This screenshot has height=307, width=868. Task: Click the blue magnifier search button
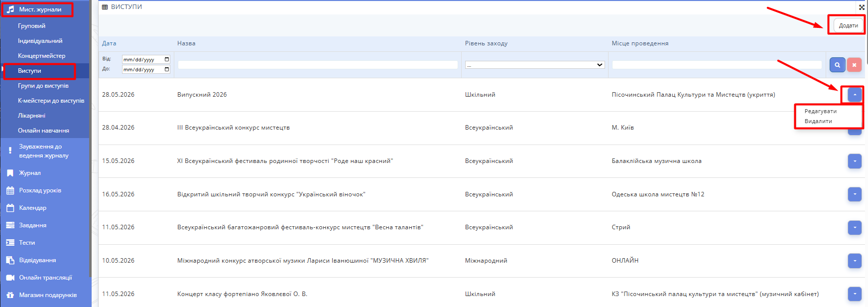point(838,65)
